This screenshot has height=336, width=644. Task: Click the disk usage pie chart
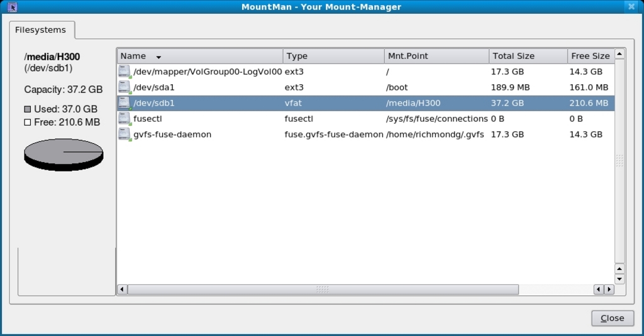pos(64,154)
